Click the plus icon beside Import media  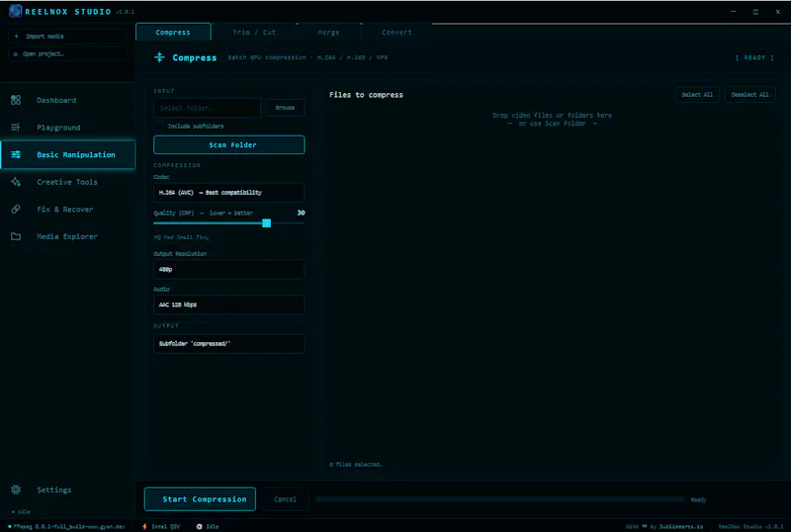[x=16, y=37]
